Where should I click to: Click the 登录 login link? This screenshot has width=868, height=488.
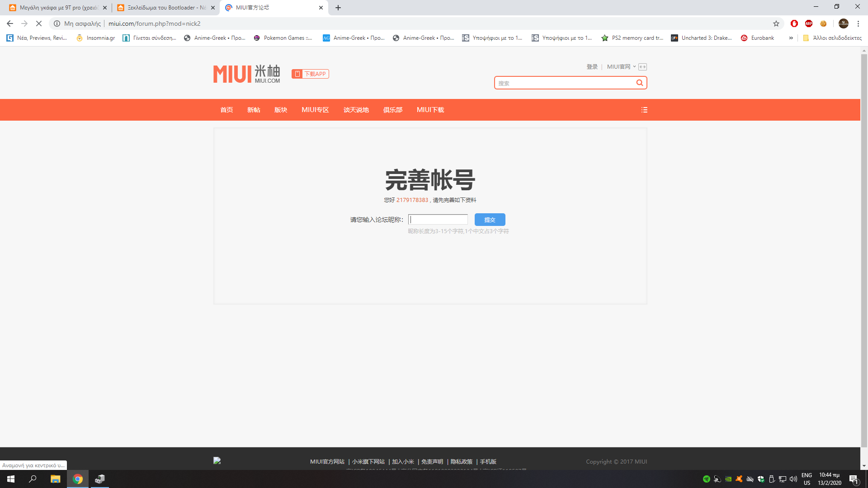tap(592, 67)
